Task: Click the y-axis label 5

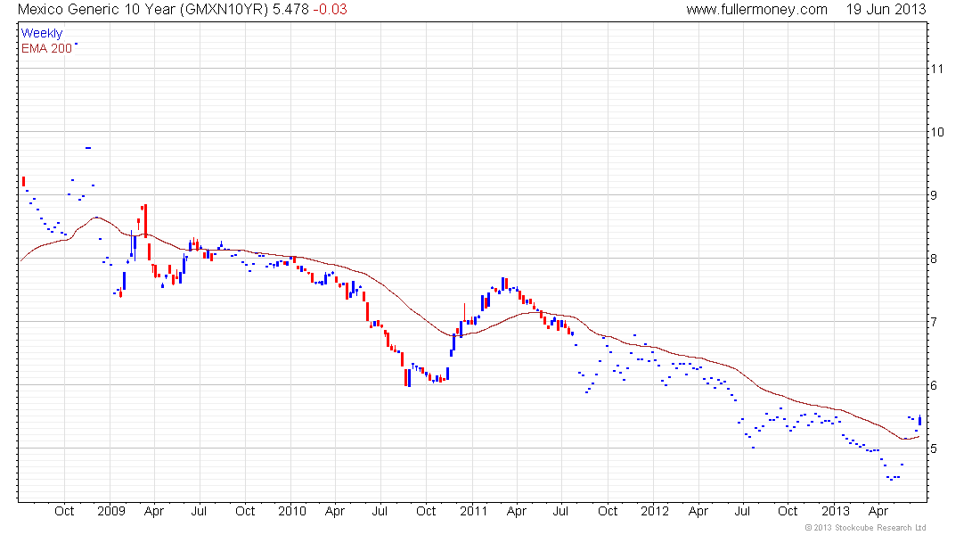Action: point(934,449)
